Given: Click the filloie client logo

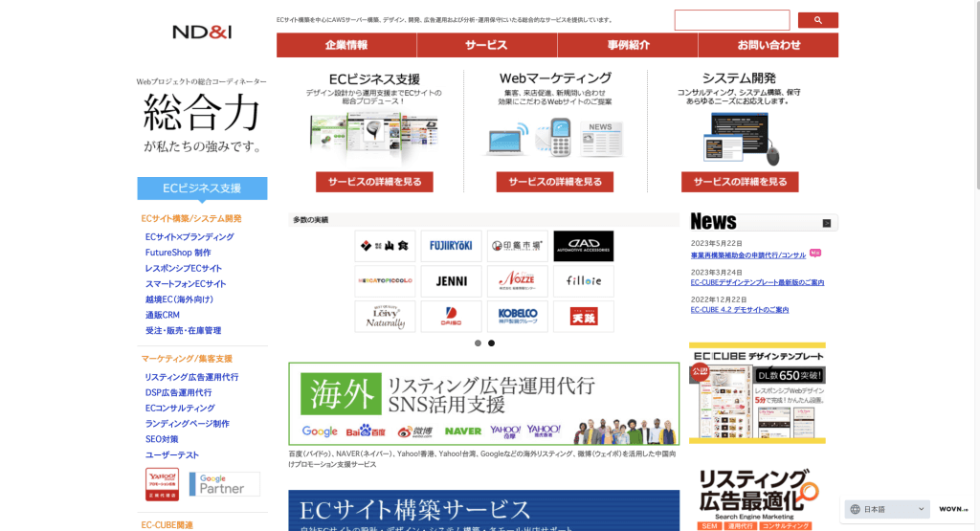Looking at the screenshot, I should [584, 281].
